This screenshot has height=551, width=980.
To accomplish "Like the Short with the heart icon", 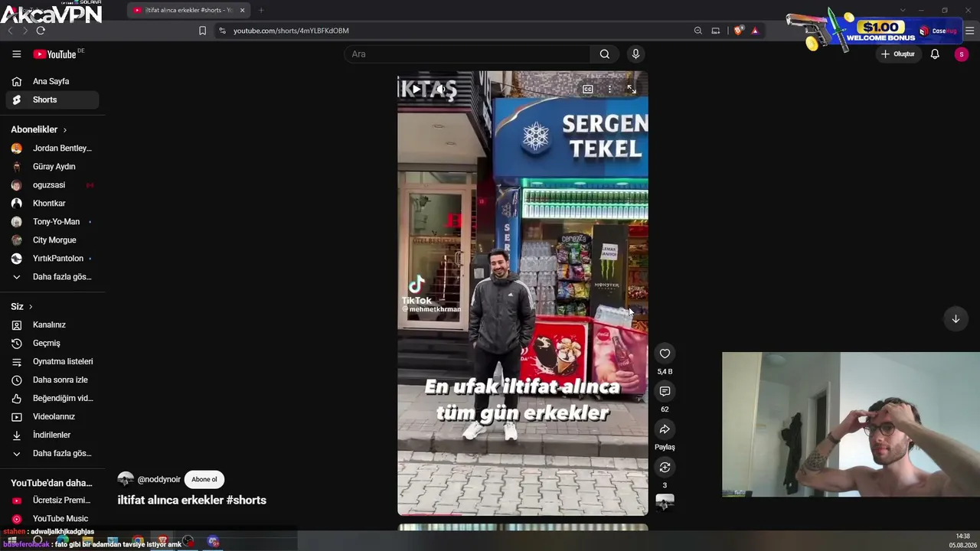I will (x=665, y=354).
